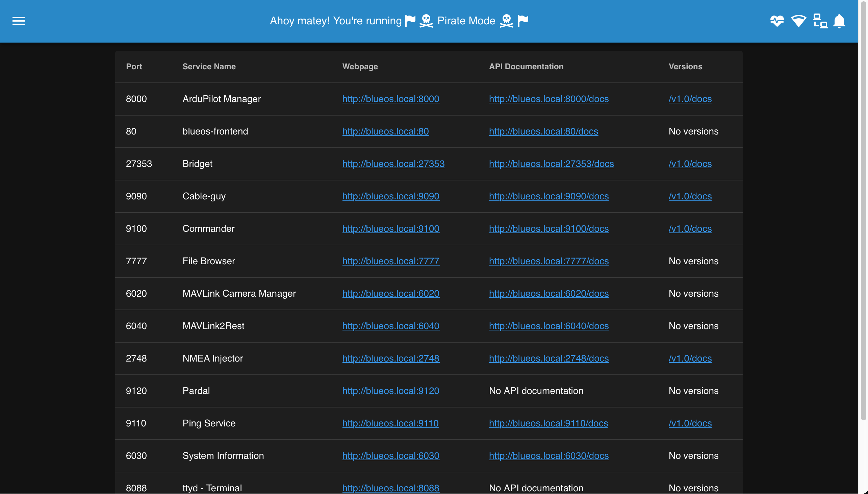This screenshot has height=494, width=868.
Task: Click the Service Name column header
Action: click(209, 67)
